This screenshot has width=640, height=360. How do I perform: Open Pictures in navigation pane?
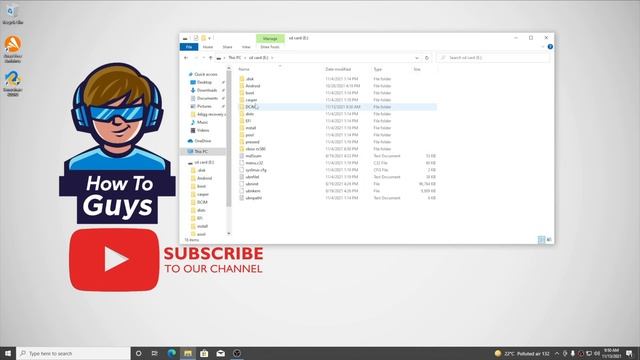(x=204, y=106)
